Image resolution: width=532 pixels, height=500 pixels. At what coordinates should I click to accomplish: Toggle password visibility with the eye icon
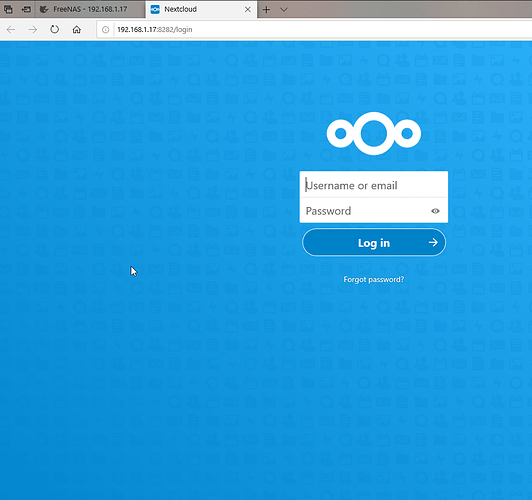435,211
